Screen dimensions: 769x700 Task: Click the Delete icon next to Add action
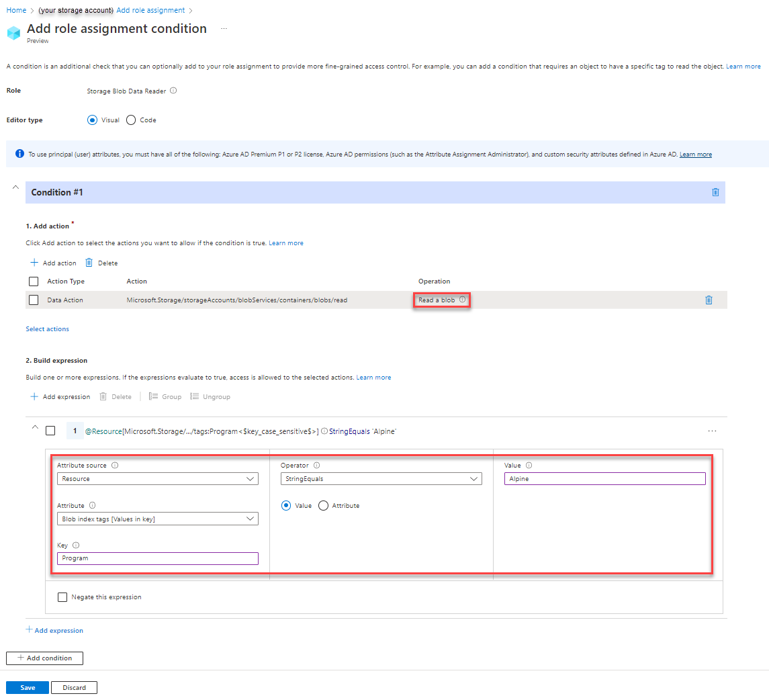[x=90, y=263]
